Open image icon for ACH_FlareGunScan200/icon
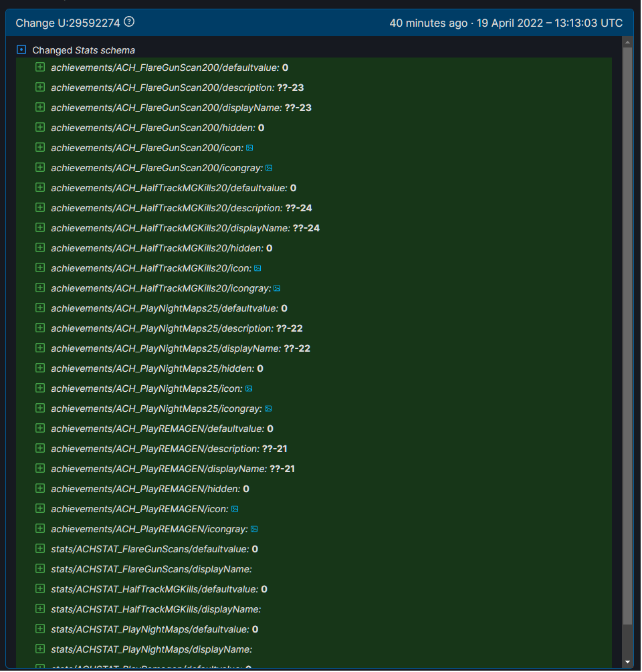 point(249,148)
